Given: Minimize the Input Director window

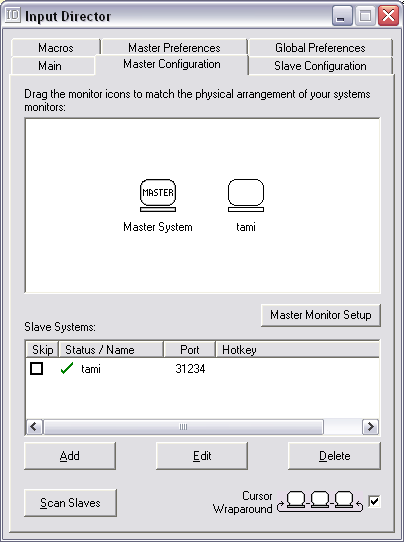Looking at the screenshot, I should click(x=341, y=16).
